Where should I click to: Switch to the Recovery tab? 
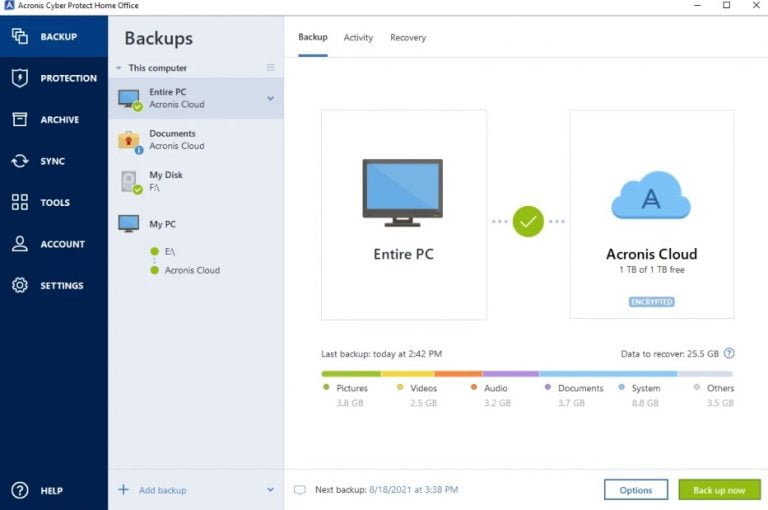[408, 38]
